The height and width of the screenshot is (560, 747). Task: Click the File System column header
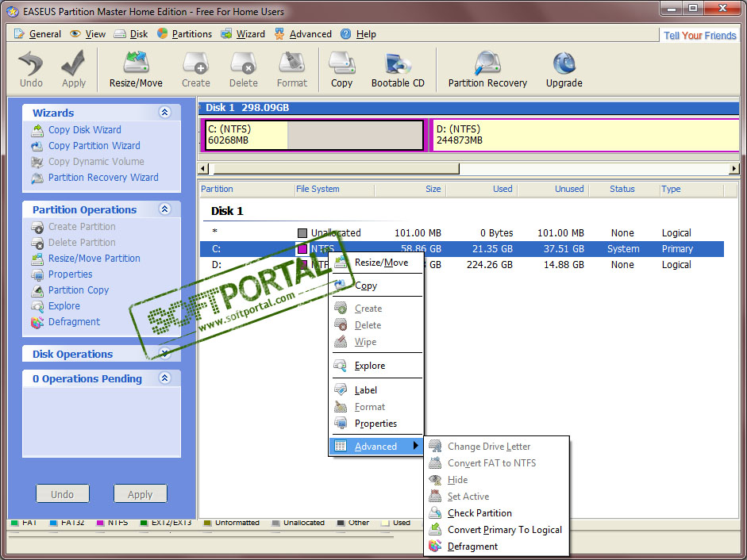[x=334, y=189]
